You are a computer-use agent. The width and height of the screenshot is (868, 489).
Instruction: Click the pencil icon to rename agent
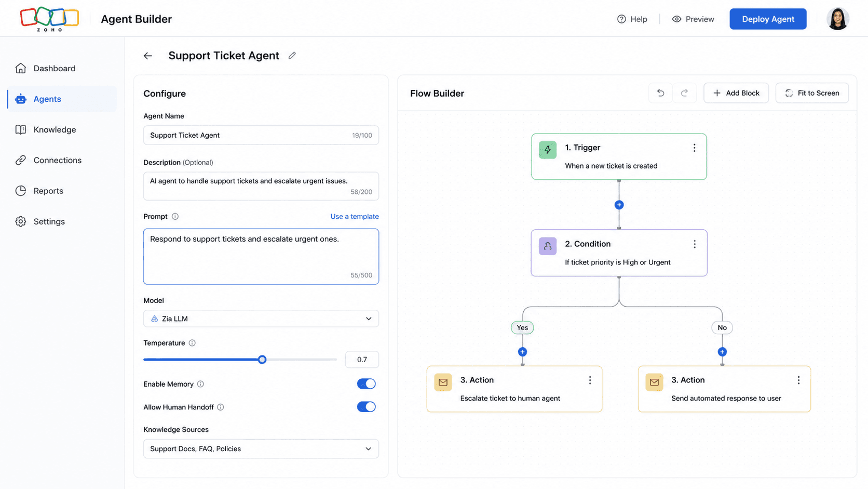pyautogui.click(x=292, y=56)
